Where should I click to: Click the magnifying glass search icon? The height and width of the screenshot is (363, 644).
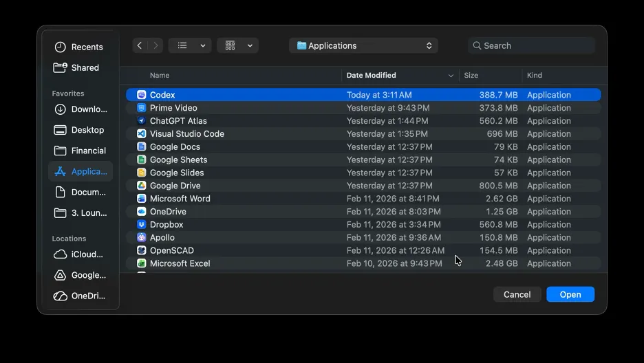pos(477,45)
